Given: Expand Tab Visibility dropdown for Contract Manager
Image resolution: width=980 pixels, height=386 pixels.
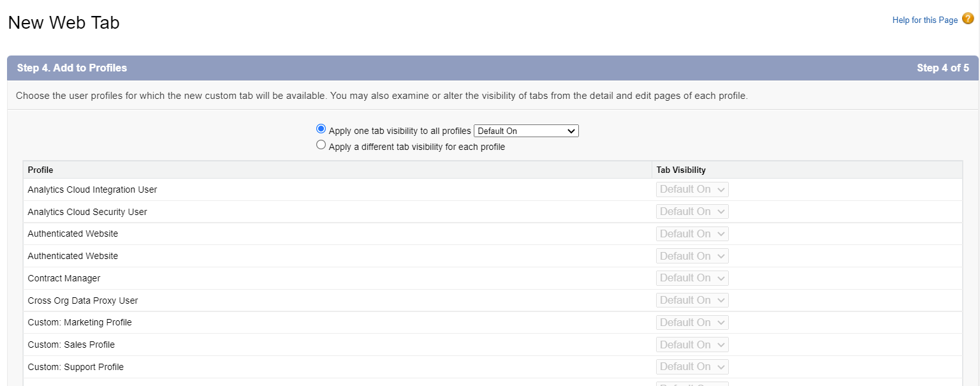Looking at the screenshot, I should (692, 278).
